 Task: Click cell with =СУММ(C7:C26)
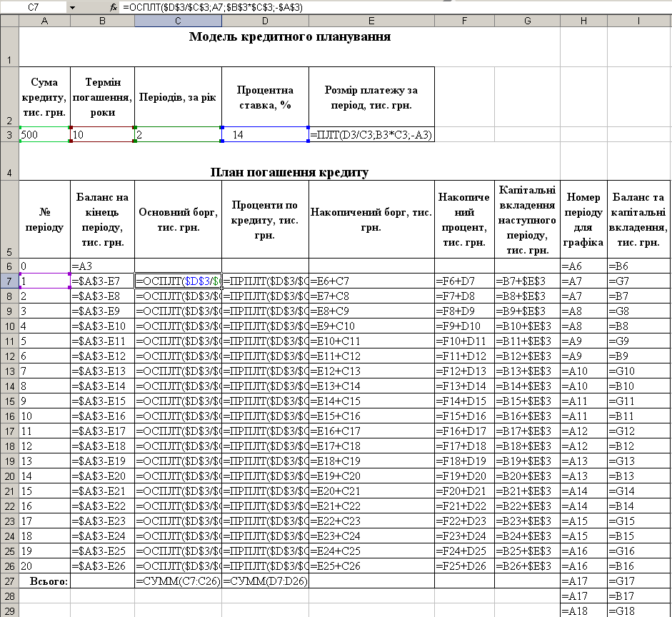pos(179,581)
